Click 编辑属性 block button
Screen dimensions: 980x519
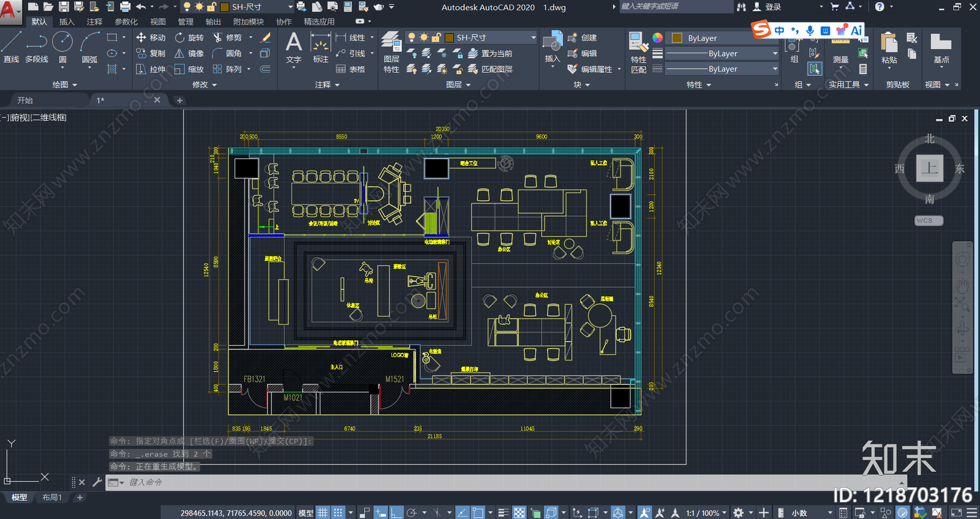[590, 69]
